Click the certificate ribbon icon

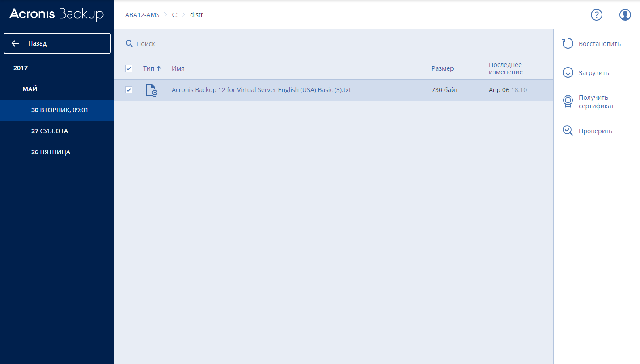pos(568,102)
